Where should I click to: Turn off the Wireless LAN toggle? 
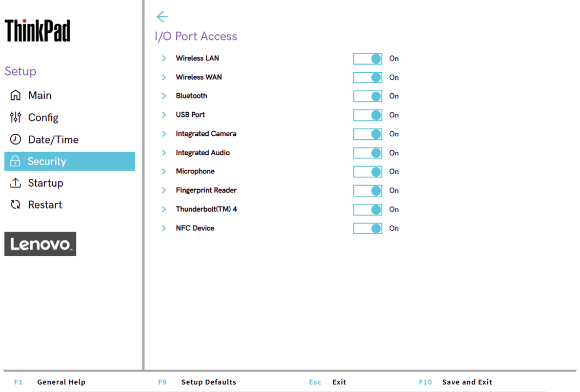pyautogui.click(x=368, y=58)
